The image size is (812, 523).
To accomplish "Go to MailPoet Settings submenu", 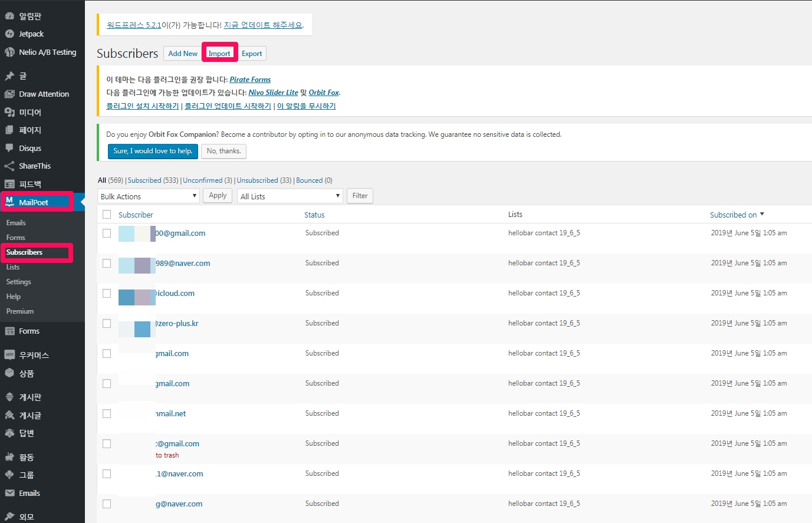I will pyautogui.click(x=19, y=282).
